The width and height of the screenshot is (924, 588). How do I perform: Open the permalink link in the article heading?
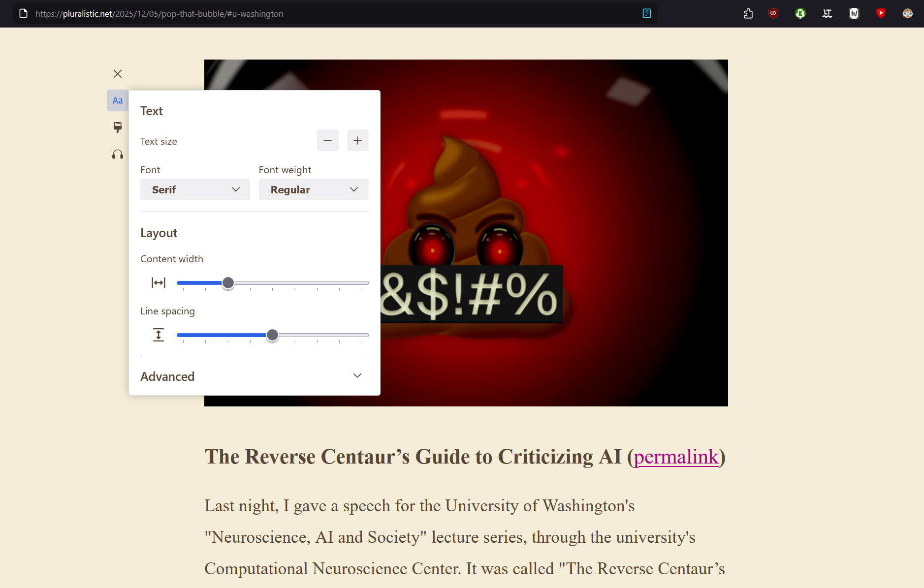676,457
